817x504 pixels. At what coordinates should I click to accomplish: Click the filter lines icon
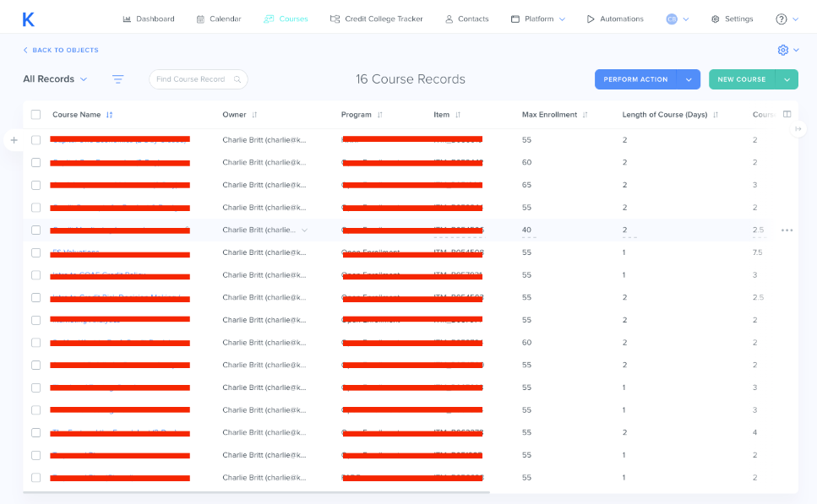pos(117,79)
